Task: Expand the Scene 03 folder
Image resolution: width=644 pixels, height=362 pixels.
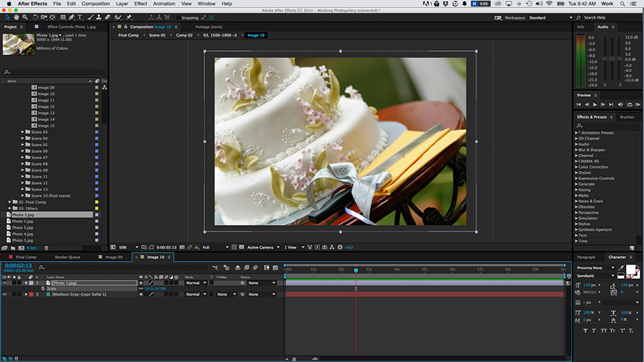Action: coord(24,132)
